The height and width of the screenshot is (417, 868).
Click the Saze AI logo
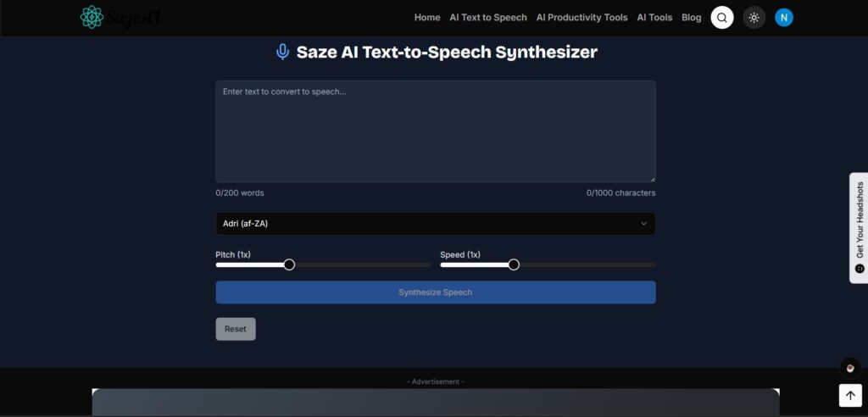pos(120,17)
